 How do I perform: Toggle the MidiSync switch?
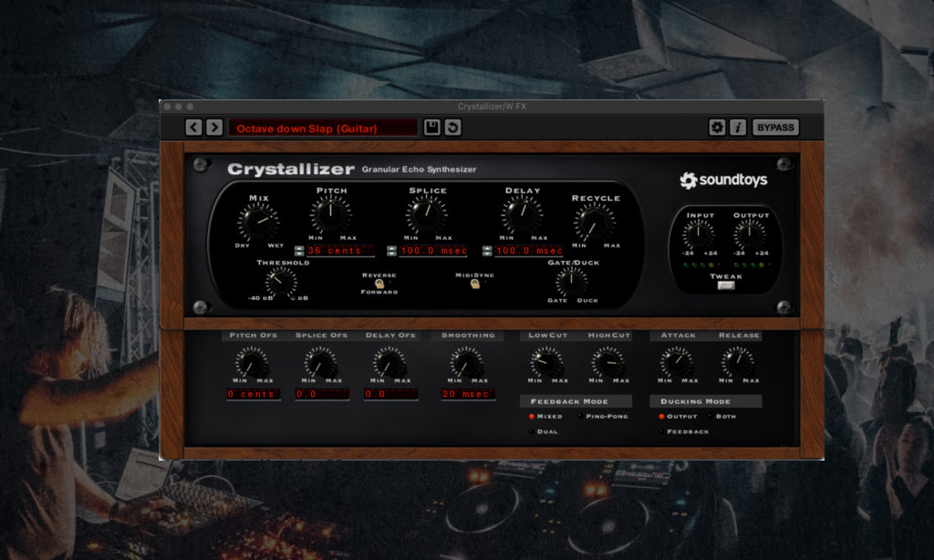coord(474,285)
